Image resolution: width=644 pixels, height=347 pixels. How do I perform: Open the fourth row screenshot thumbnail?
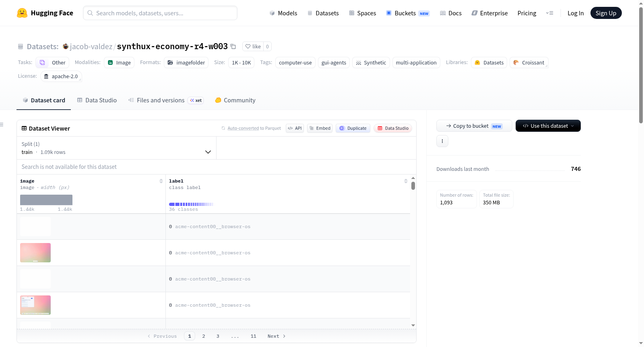pos(35,305)
